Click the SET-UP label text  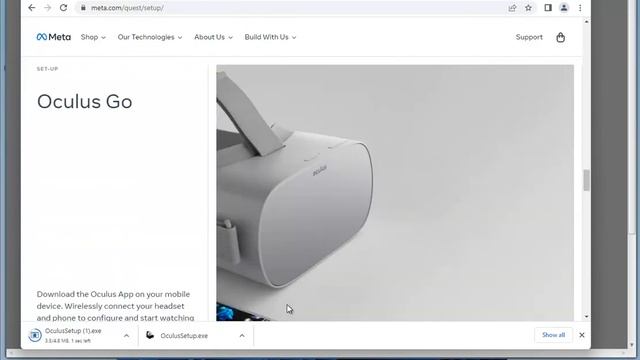pyautogui.click(x=47, y=69)
